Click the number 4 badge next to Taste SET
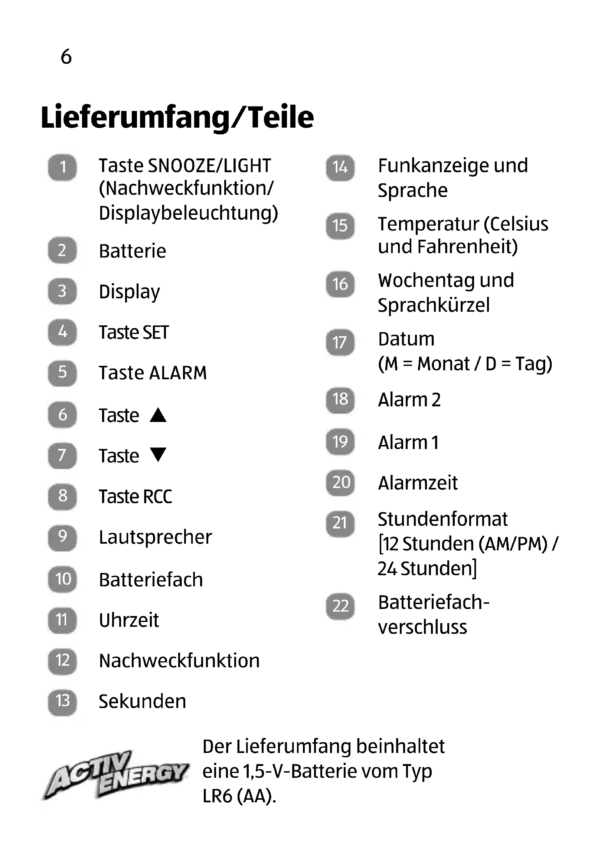Image resolution: width=614 pixels, height=868 pixels. (62, 332)
